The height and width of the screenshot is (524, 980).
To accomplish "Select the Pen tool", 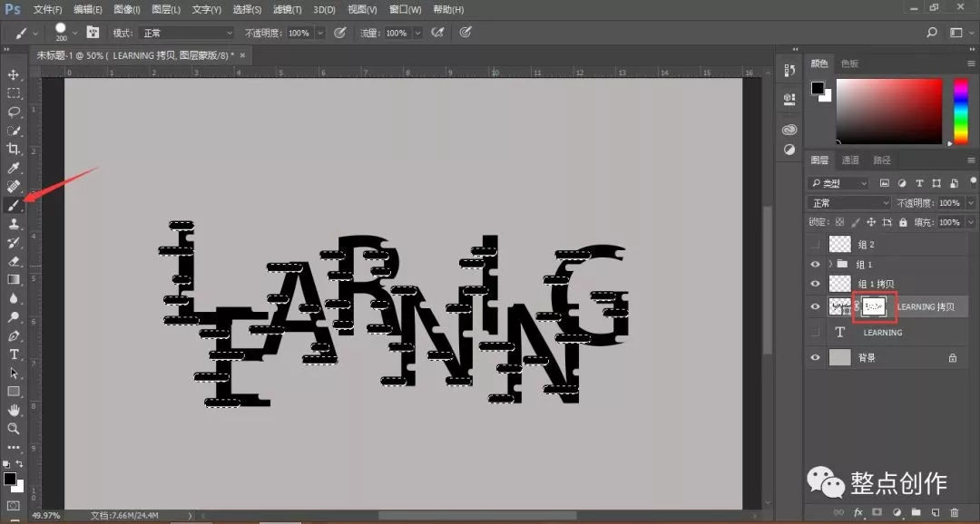I will pos(13,336).
